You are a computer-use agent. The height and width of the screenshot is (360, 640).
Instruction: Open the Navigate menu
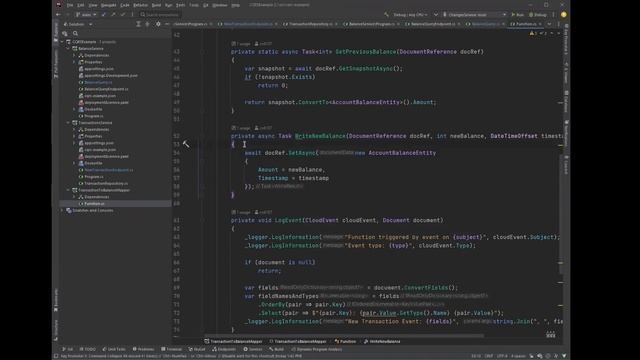click(x=109, y=5)
